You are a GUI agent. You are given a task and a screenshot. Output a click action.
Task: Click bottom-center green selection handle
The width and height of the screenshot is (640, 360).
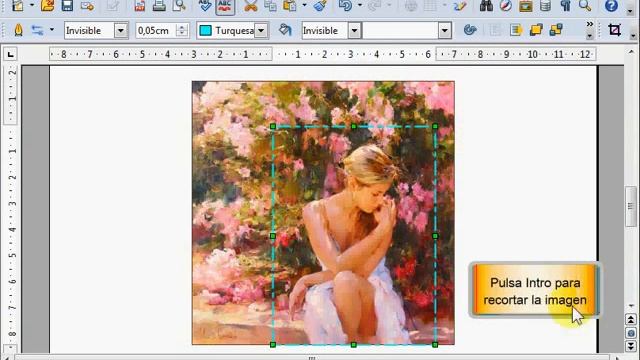(x=354, y=345)
